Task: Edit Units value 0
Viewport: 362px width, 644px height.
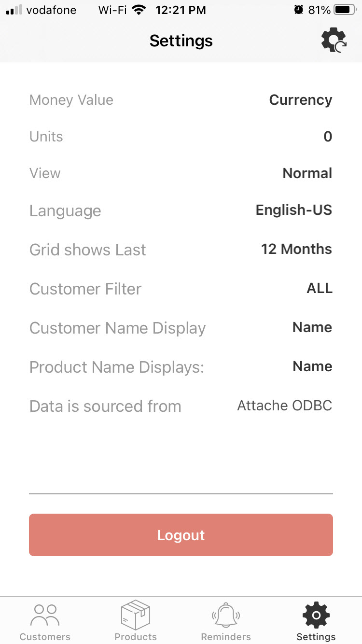Action: click(328, 137)
